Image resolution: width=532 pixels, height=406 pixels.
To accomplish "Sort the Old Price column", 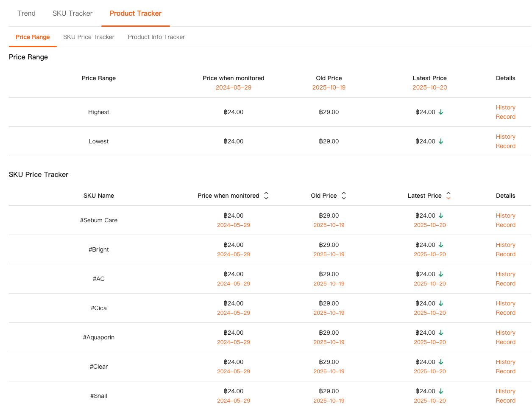I will [x=344, y=196].
